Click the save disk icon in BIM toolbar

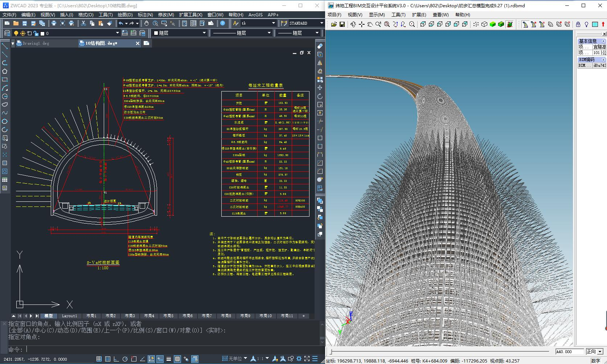point(342,24)
